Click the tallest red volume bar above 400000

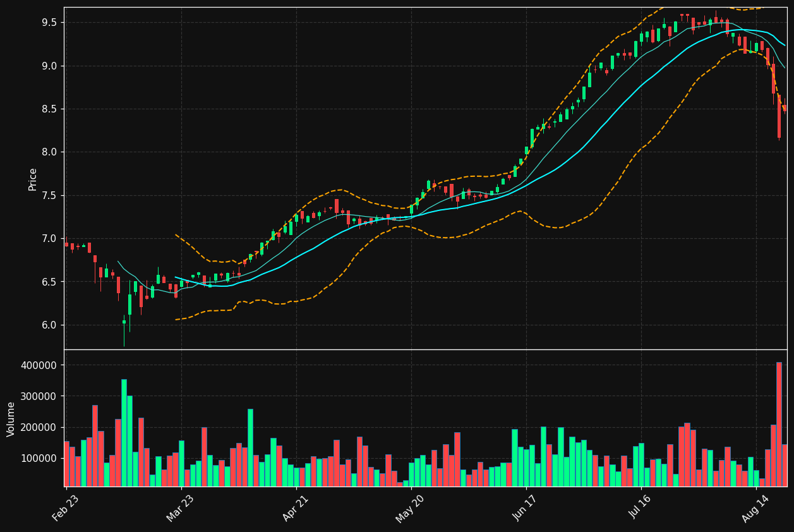779,424
